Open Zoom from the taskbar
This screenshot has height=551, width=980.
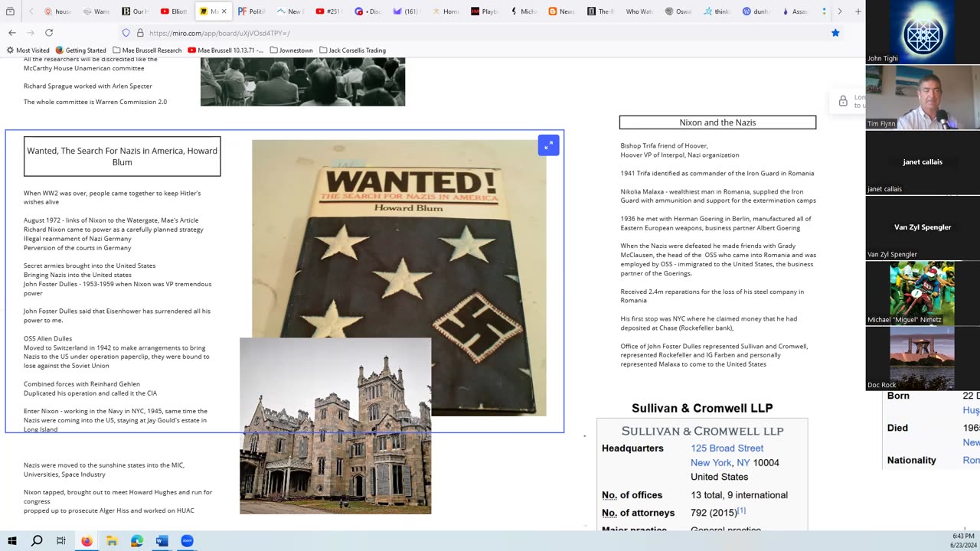[x=188, y=541]
